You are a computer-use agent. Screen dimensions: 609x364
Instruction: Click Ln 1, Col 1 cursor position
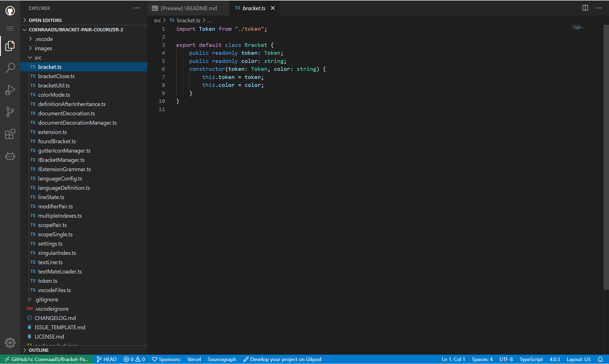click(453, 359)
